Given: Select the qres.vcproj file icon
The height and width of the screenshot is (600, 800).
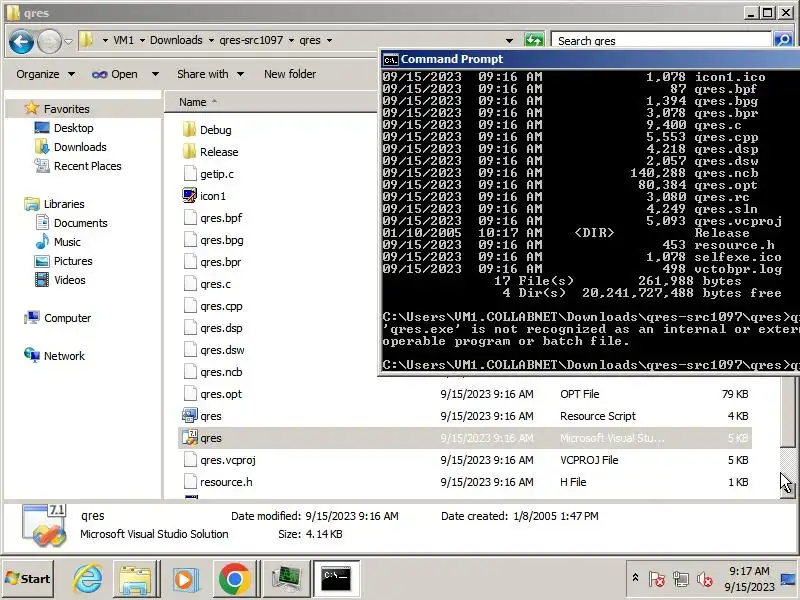Looking at the screenshot, I should click(190, 460).
